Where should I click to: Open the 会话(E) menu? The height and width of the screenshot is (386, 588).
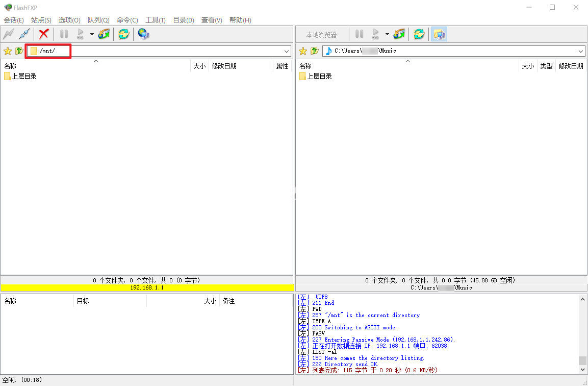[x=14, y=20]
